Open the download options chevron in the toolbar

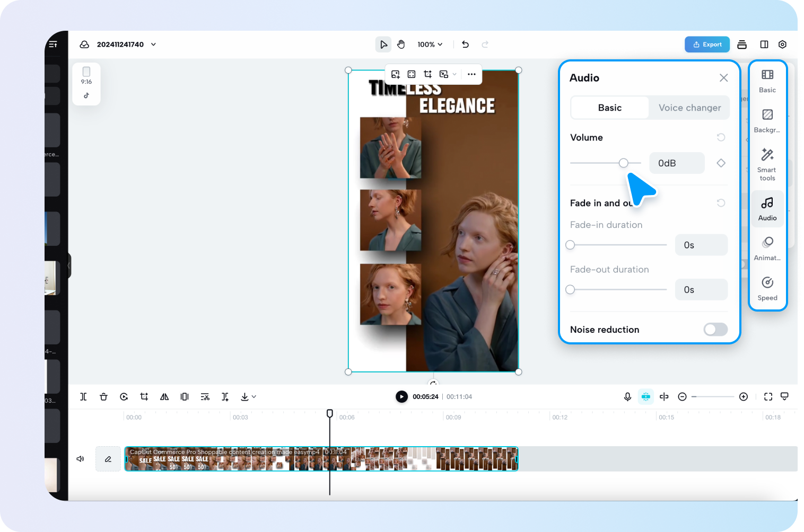pyautogui.click(x=253, y=396)
